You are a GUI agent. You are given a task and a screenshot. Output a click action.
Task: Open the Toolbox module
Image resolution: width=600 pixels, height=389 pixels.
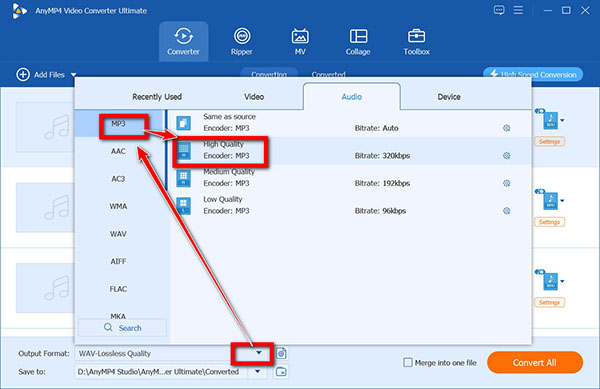tap(416, 41)
